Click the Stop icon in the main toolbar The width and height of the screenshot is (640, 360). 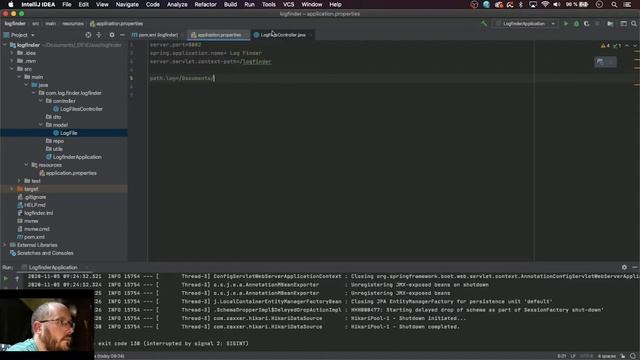597,24
